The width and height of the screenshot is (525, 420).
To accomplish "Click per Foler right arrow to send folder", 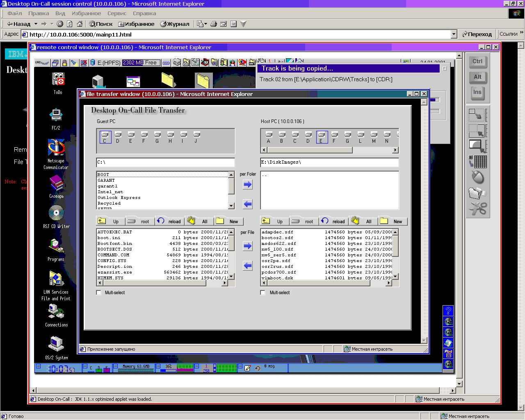I will tap(247, 185).
